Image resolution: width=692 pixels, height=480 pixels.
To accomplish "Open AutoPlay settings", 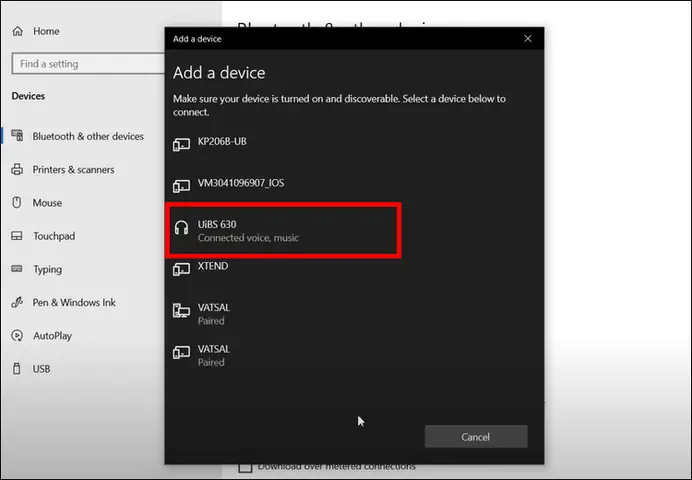I will (52, 336).
